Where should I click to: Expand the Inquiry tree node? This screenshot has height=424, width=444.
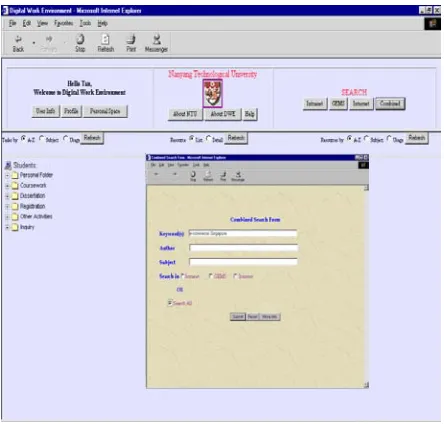7,228
